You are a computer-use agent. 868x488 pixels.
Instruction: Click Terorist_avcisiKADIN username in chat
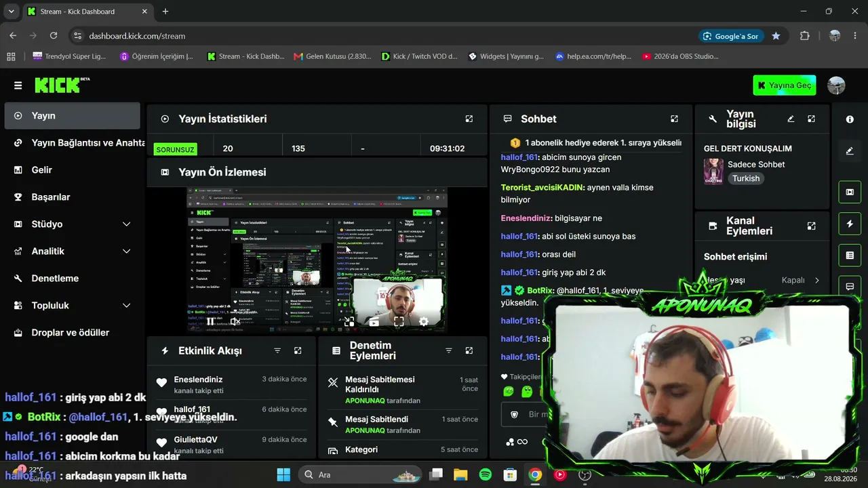point(542,187)
